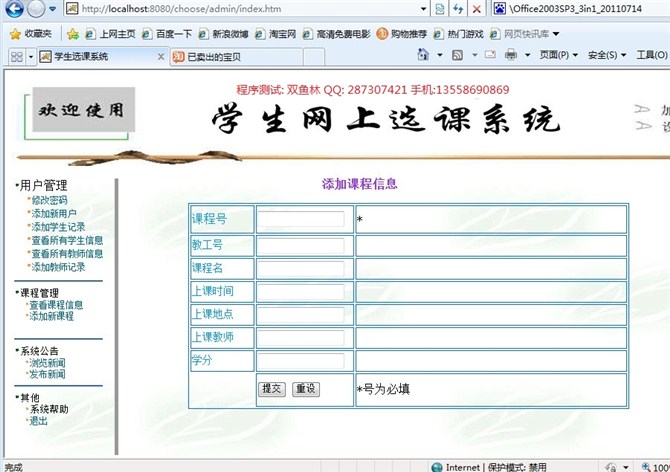
Task: Click the printer icon
Action: tap(511, 54)
